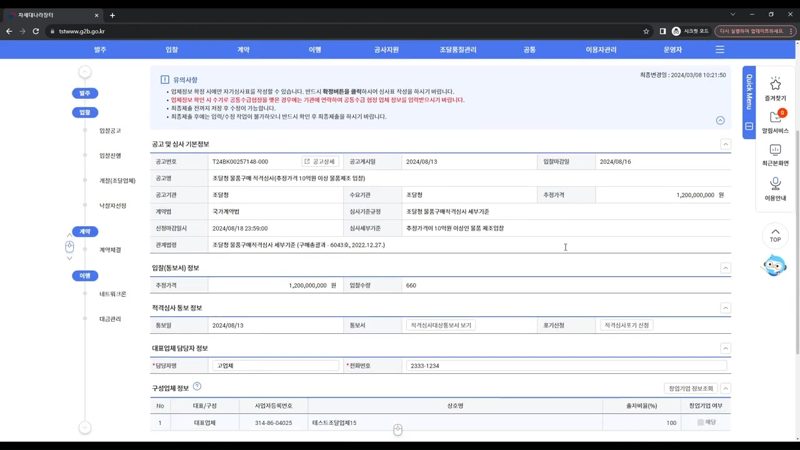Go to 입찰공고 sidebar step
This screenshot has width=800, height=450.
pyautogui.click(x=110, y=131)
